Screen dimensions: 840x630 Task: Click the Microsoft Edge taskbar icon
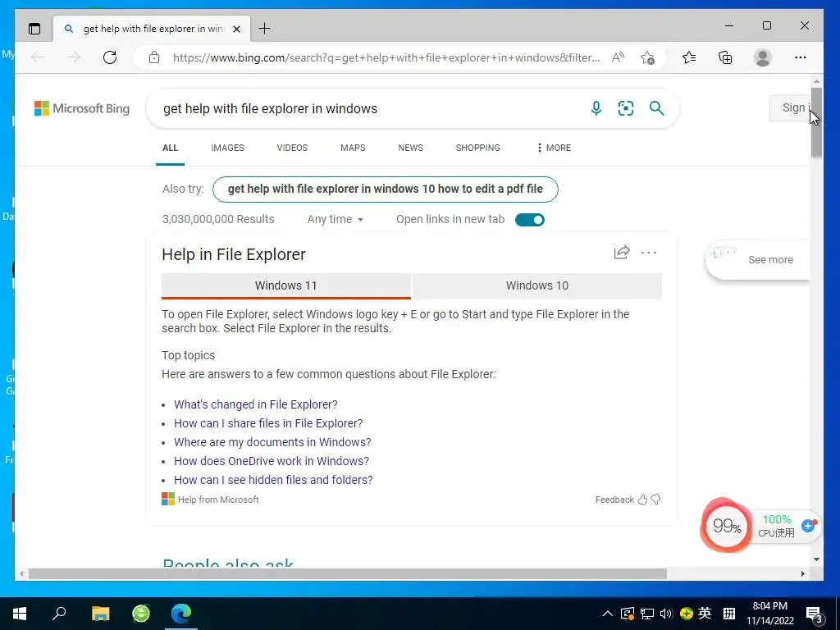click(x=181, y=614)
